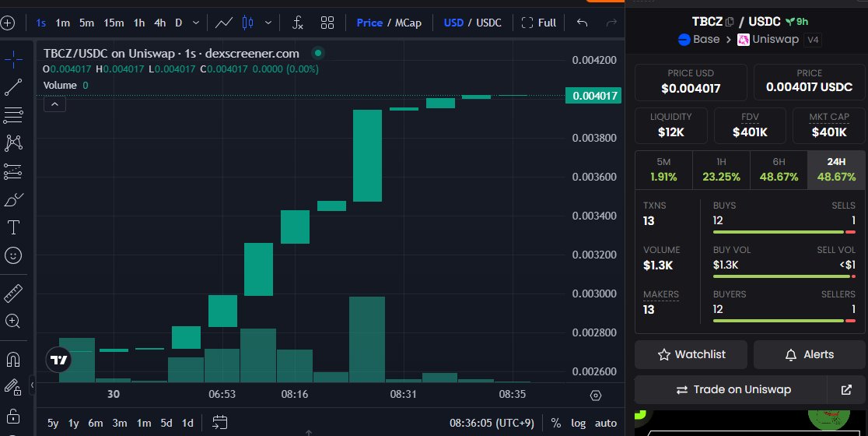Image resolution: width=868 pixels, height=436 pixels.
Task: Select the crosshair cursor tool
Action: tap(13, 59)
